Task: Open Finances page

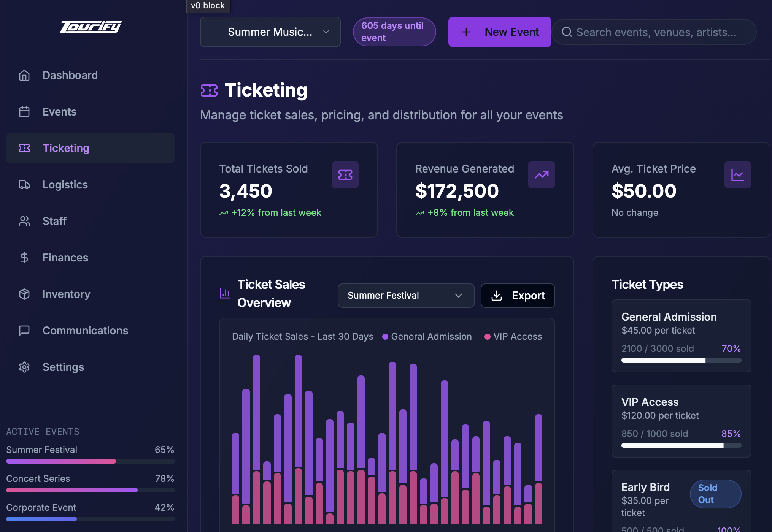Action: pos(91,258)
